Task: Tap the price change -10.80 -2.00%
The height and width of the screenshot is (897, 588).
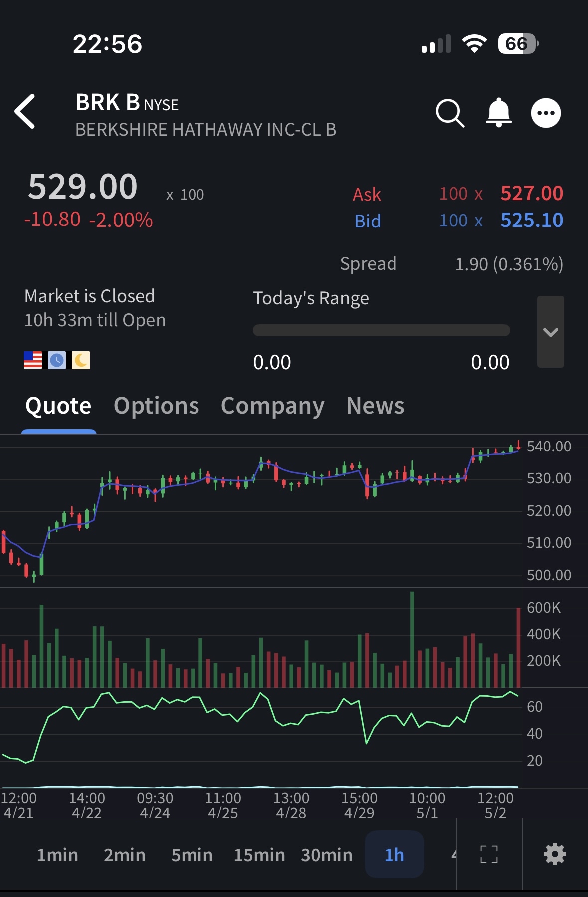Action: (89, 220)
